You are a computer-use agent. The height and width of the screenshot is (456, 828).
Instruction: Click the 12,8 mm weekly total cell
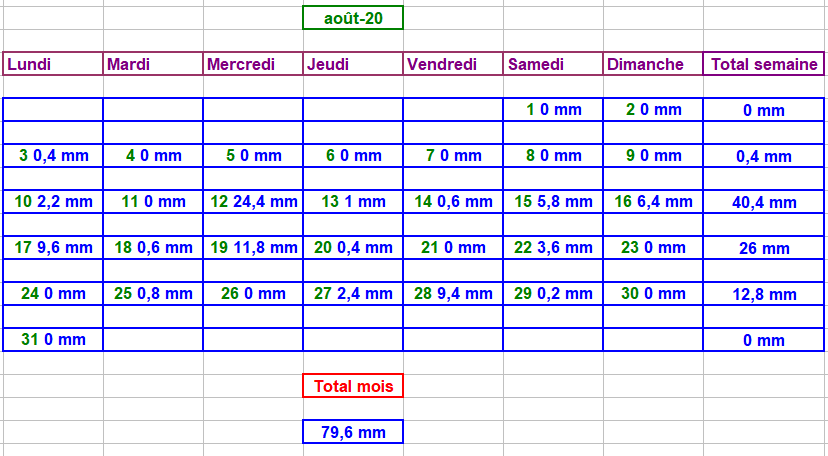[764, 294]
